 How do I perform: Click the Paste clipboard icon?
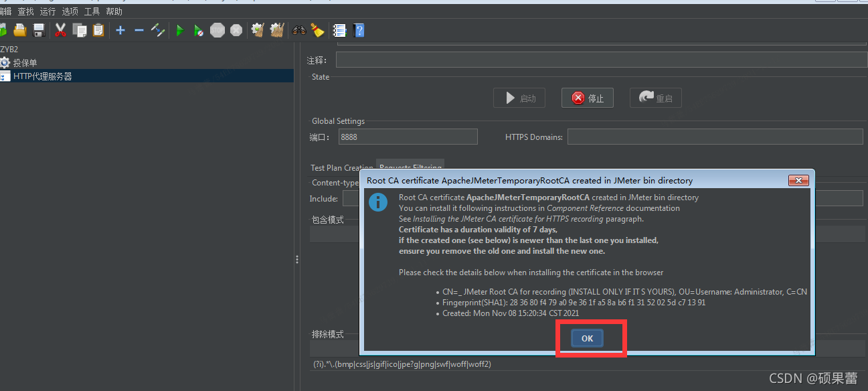[98, 30]
